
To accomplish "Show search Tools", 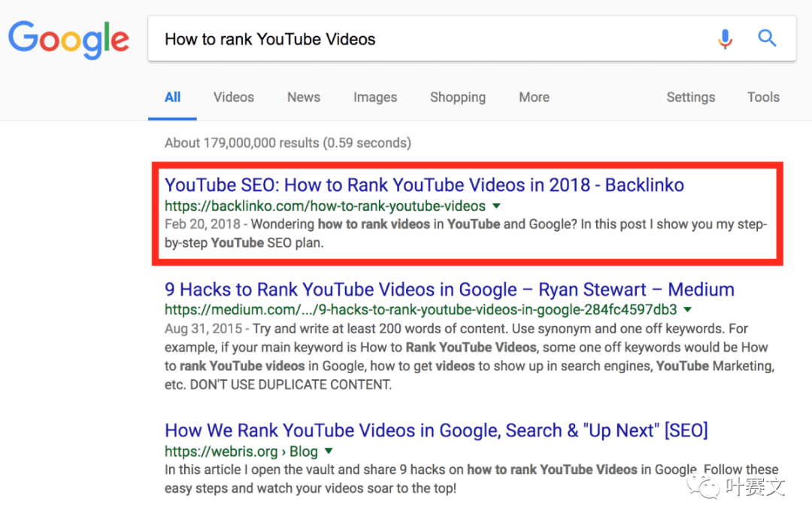I will tap(763, 97).
